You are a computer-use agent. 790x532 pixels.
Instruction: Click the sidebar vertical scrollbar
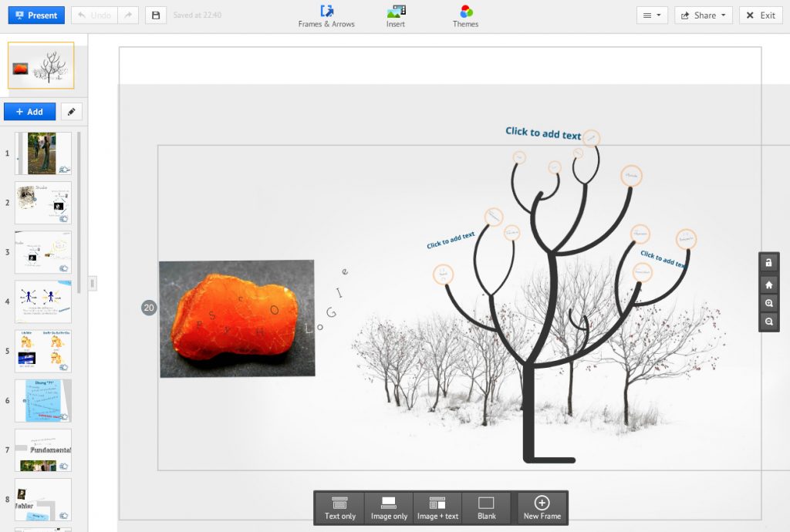tap(79, 212)
